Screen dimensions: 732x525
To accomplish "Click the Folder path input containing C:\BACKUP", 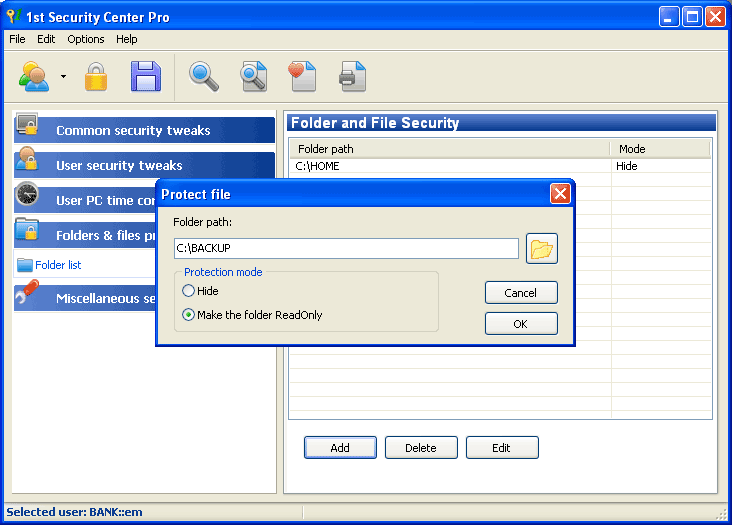I will pos(346,248).
